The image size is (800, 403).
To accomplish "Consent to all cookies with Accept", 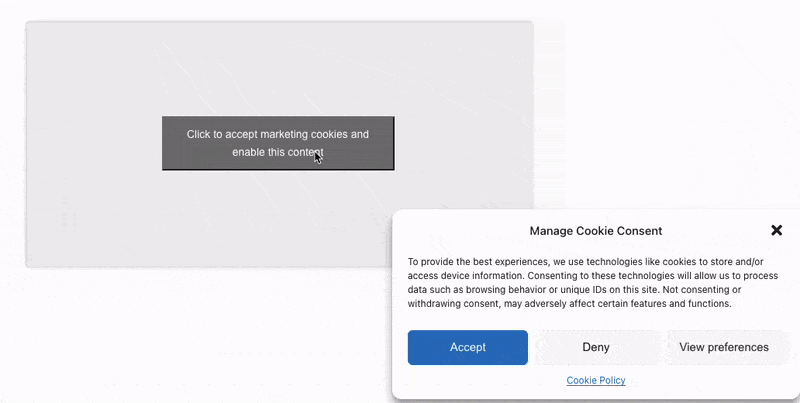I will pos(467,347).
